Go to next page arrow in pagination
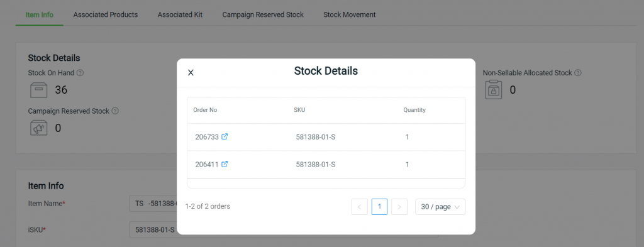This screenshot has width=644, height=247. [399, 207]
